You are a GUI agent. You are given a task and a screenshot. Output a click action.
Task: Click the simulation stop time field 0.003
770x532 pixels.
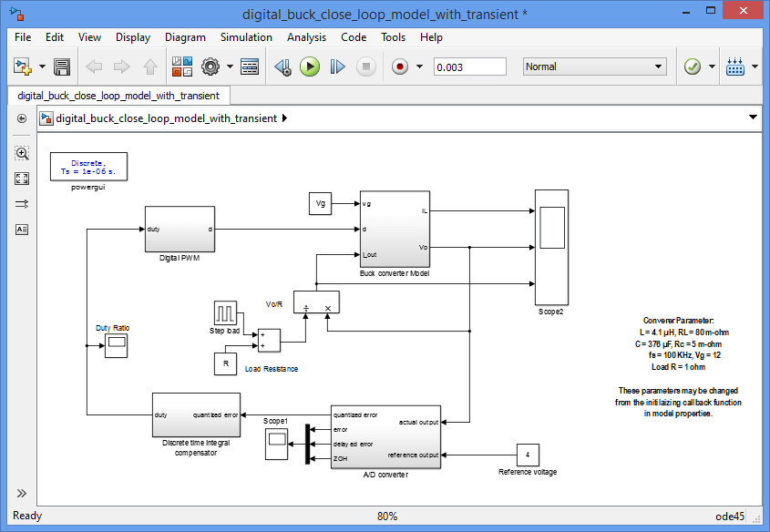pos(470,66)
